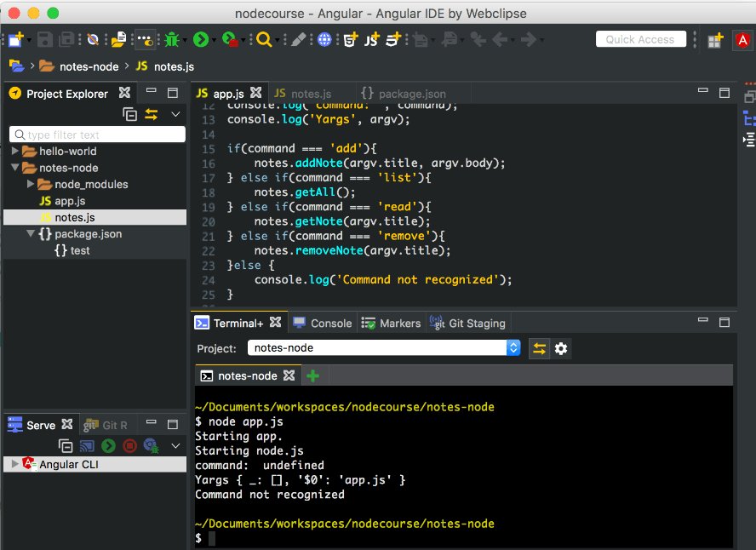This screenshot has width=756, height=550.
Task: Click the Forward navigation arrow in toolbar
Action: (x=529, y=39)
